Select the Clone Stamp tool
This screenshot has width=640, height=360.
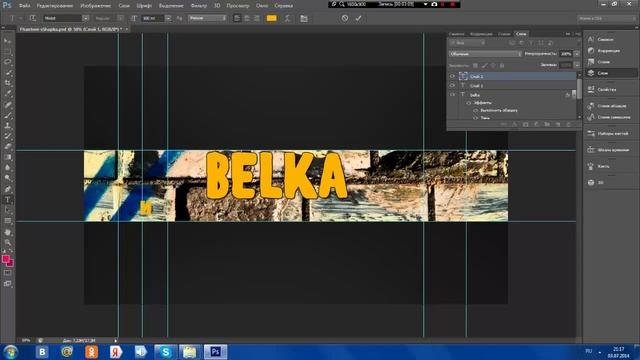pos(7,126)
